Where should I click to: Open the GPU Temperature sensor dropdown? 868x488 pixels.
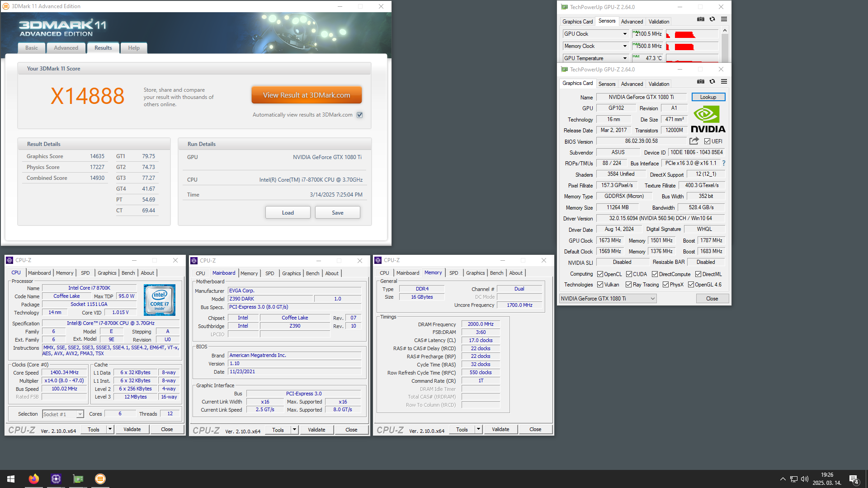(x=625, y=58)
